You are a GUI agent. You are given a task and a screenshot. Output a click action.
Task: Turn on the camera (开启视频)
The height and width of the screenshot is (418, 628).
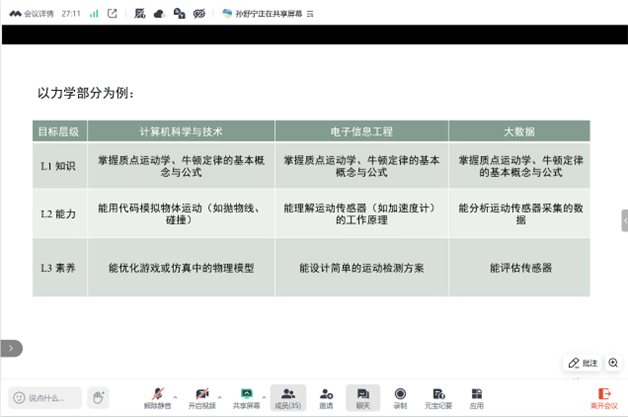tap(202, 397)
